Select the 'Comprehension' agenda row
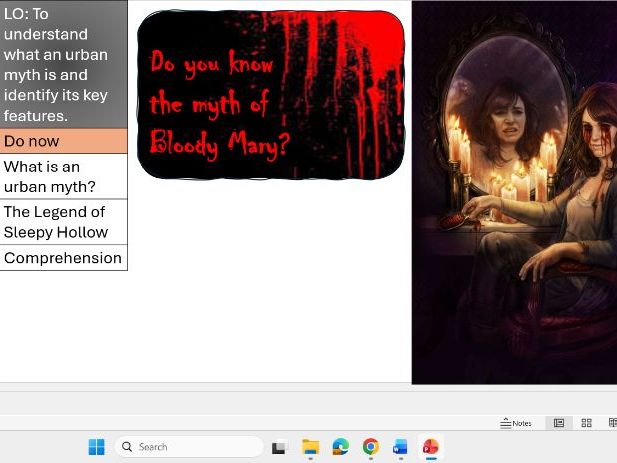Screen dimensions: 617x463 pyautogui.click(x=64, y=258)
